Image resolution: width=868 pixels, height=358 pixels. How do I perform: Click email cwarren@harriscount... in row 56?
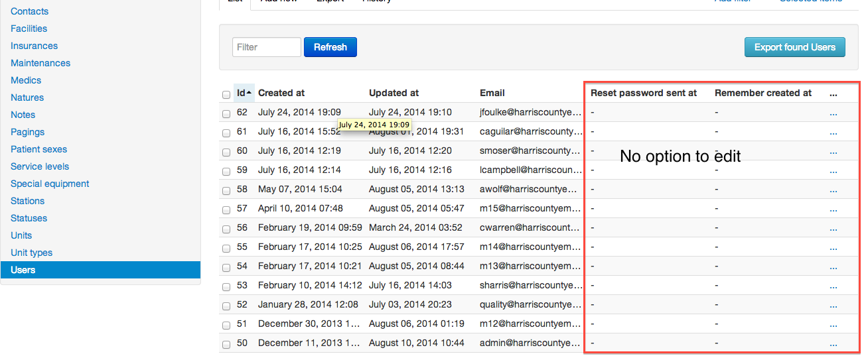point(530,227)
